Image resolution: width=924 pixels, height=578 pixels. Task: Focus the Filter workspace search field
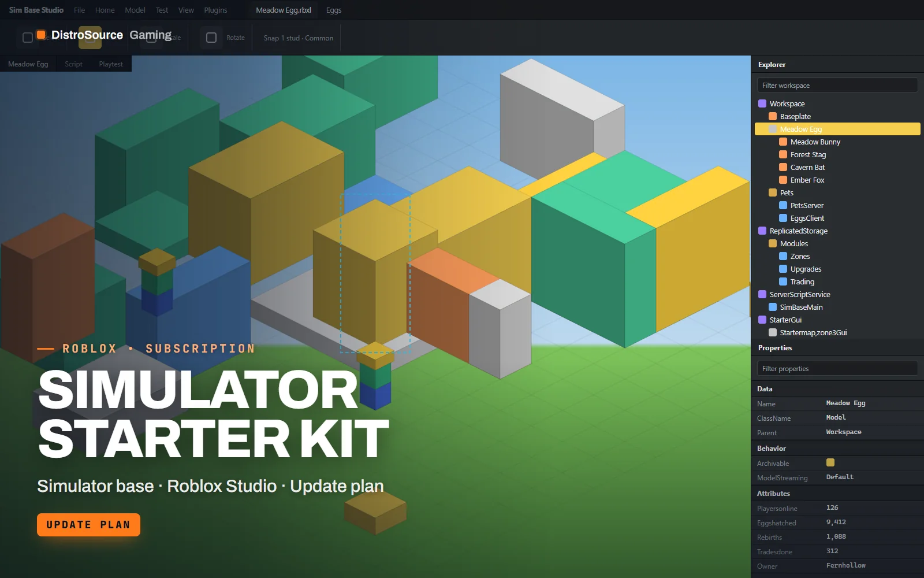pos(837,85)
